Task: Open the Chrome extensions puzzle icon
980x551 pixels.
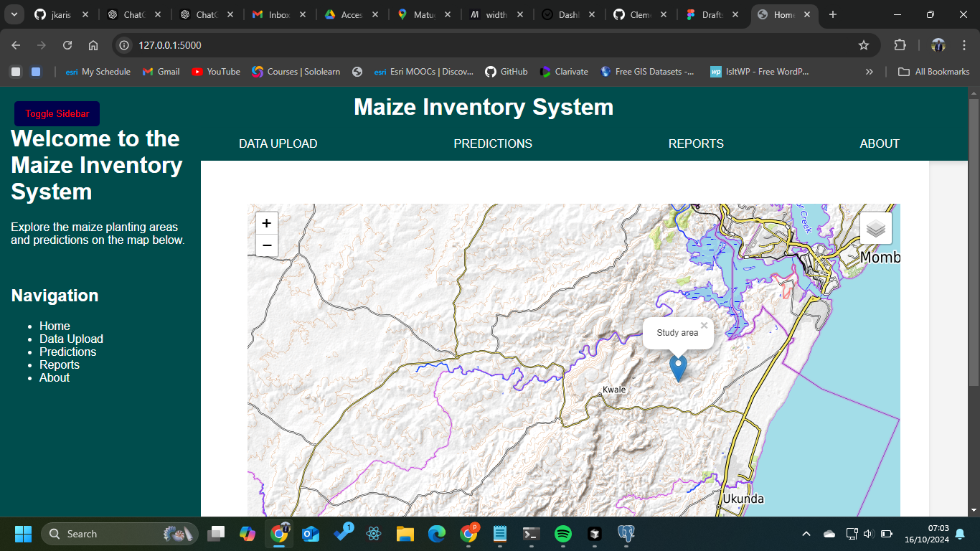Action: (x=900, y=45)
